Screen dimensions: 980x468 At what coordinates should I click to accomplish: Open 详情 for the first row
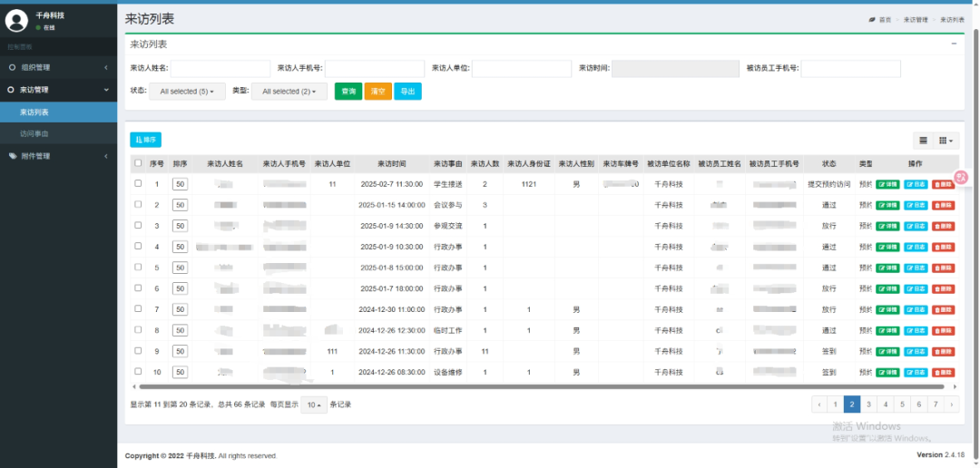pyautogui.click(x=887, y=184)
